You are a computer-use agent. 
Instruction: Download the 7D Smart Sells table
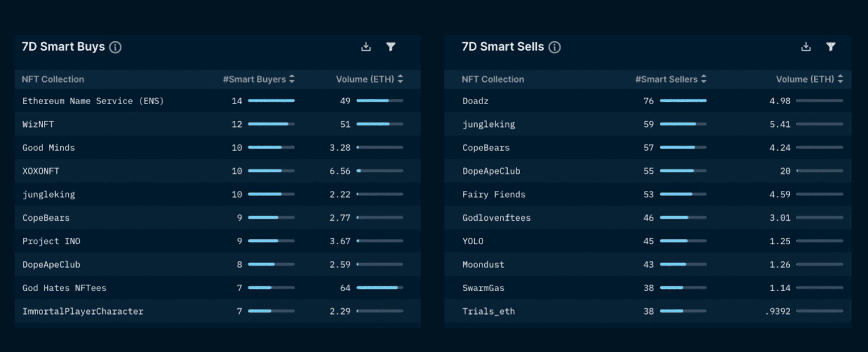click(x=806, y=47)
